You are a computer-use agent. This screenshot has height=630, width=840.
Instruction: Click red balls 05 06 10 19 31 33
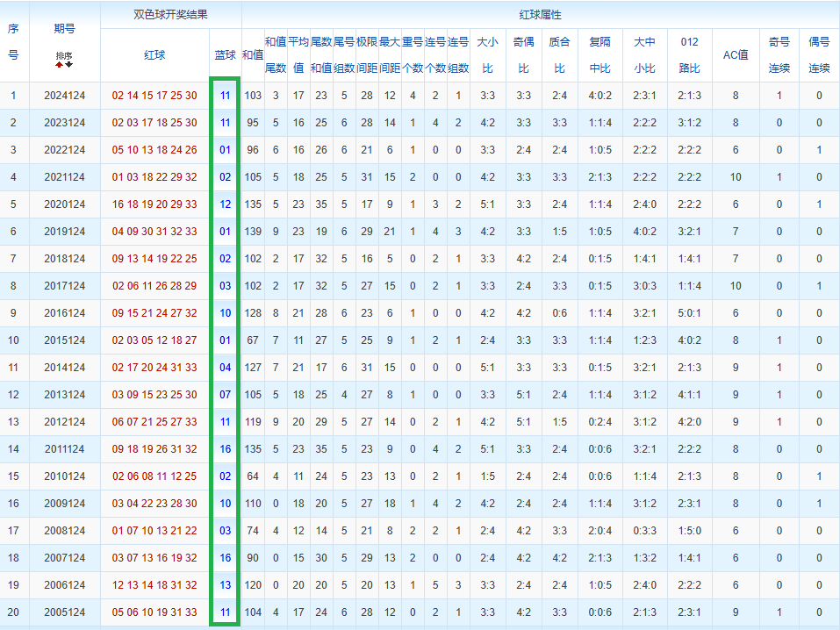pyautogui.click(x=154, y=612)
